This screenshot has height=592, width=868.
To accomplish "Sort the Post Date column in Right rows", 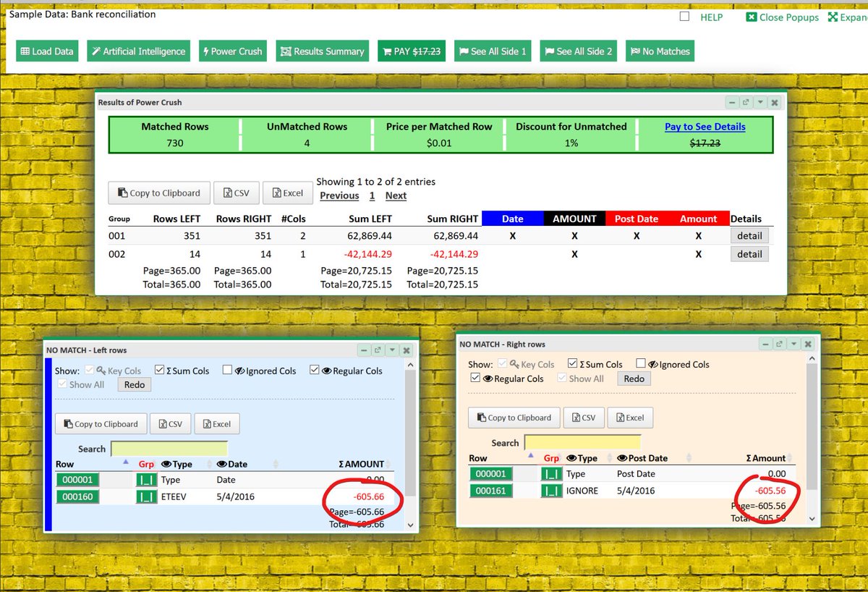I will pyautogui.click(x=688, y=458).
